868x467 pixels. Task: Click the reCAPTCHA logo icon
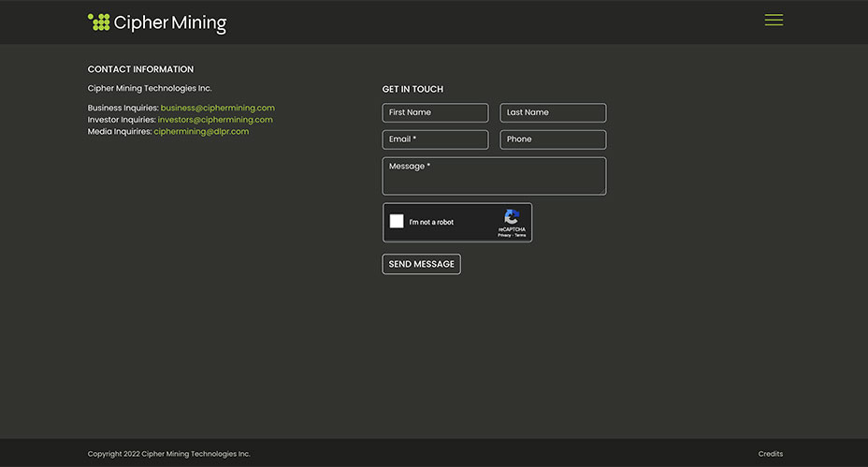coord(512,216)
